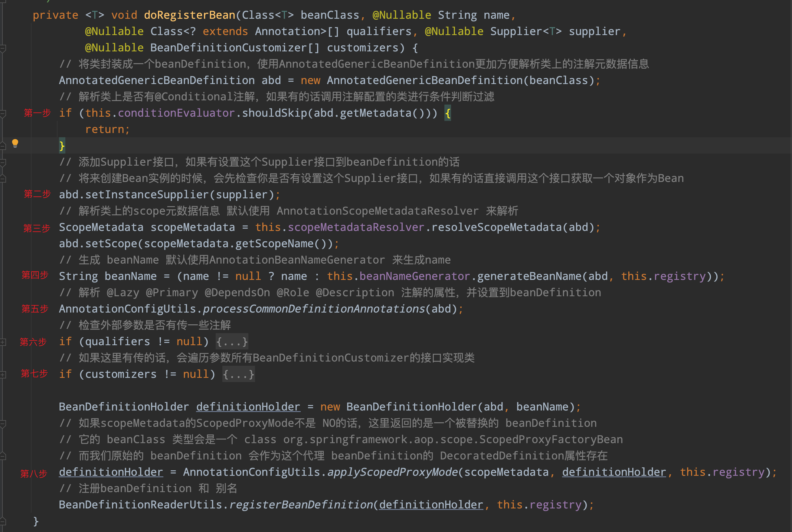This screenshot has height=532, width=792.
Task: Expand the folded customizers if-block gutter plus
Action: tap(3, 375)
